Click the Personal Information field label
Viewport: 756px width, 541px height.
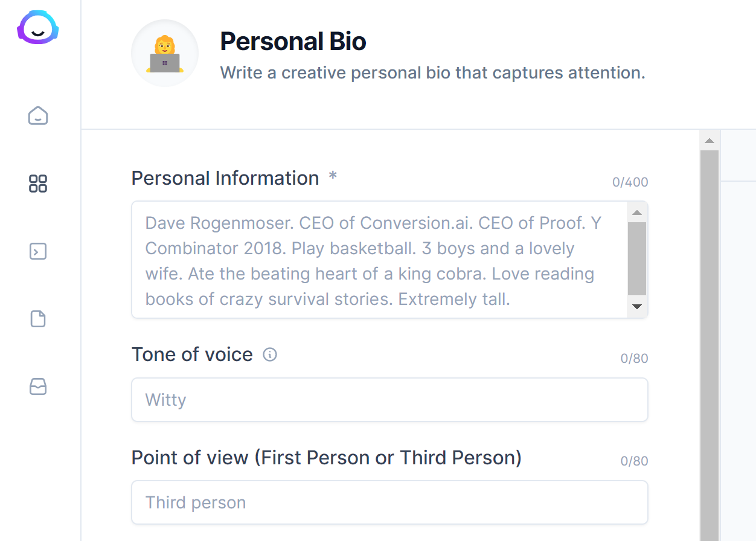pos(225,178)
